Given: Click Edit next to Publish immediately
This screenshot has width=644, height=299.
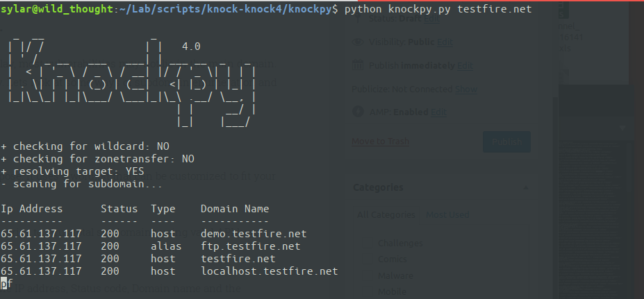Looking at the screenshot, I should (465, 65).
